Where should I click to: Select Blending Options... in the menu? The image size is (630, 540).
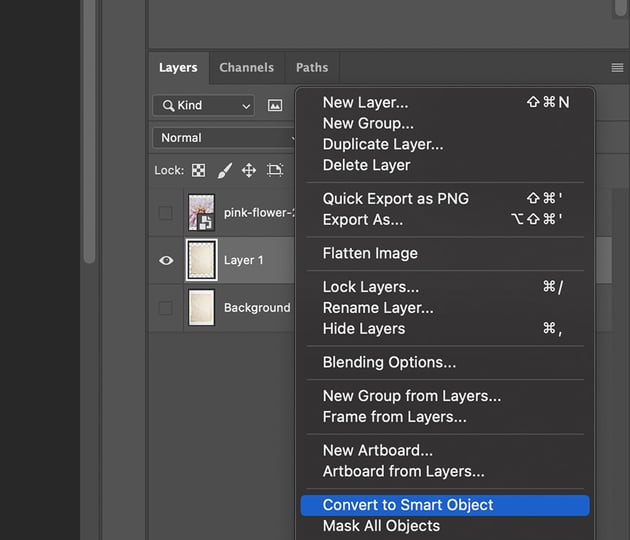389,362
